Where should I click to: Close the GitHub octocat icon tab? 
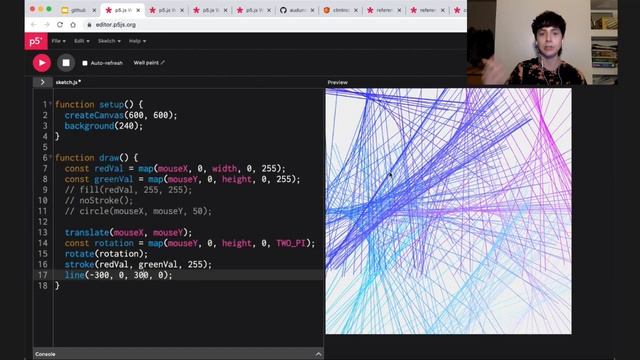tap(312, 10)
